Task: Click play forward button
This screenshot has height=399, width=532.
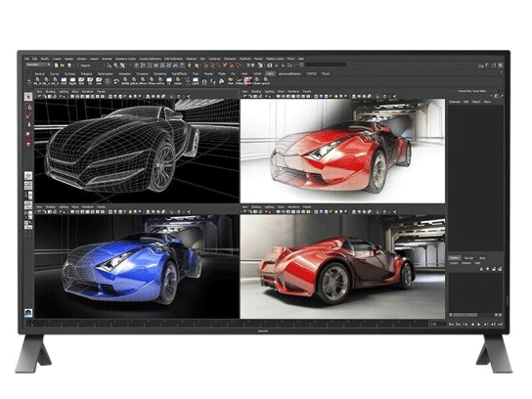Action: click(479, 325)
